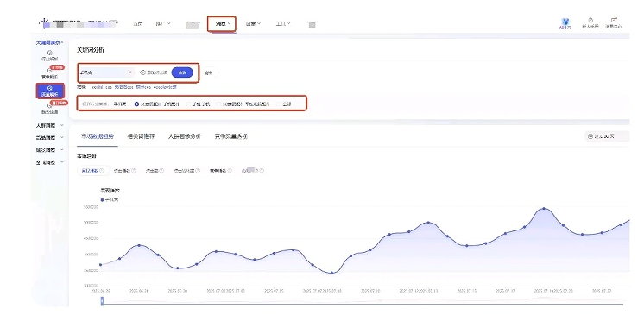Open the fourth sidebar tool below 流量解析

[x=50, y=106]
